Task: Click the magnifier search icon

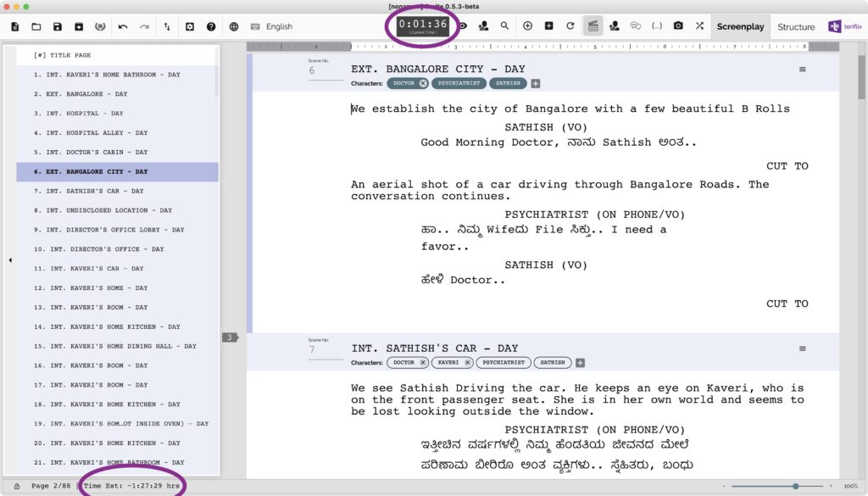Action: [505, 26]
